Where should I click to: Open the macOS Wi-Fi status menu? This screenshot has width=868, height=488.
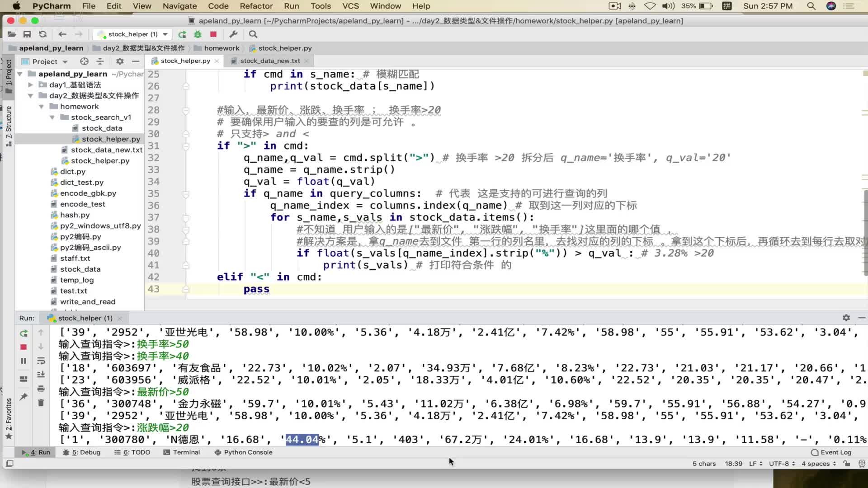pyautogui.click(x=650, y=6)
